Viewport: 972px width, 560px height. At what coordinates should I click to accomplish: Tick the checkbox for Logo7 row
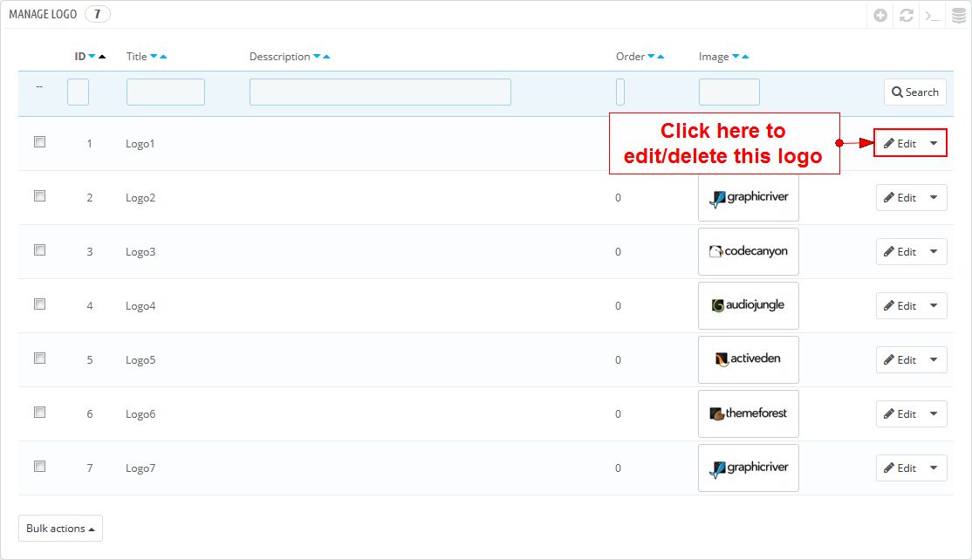tap(39, 466)
